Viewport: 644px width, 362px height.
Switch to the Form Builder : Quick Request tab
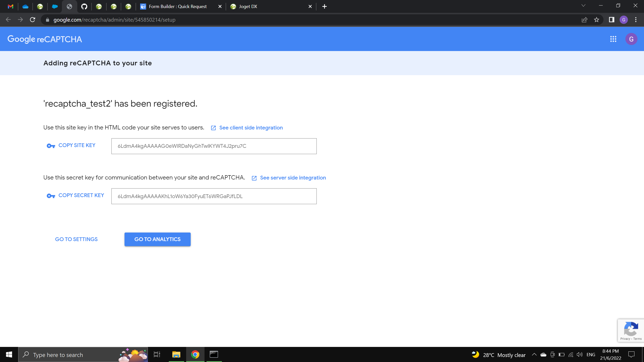pos(178,7)
